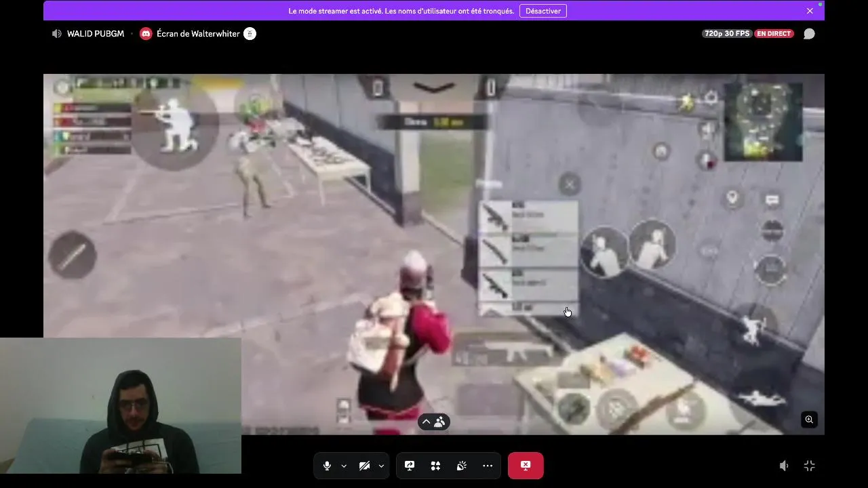
Task: Open the soundboard
Action: pos(461,466)
